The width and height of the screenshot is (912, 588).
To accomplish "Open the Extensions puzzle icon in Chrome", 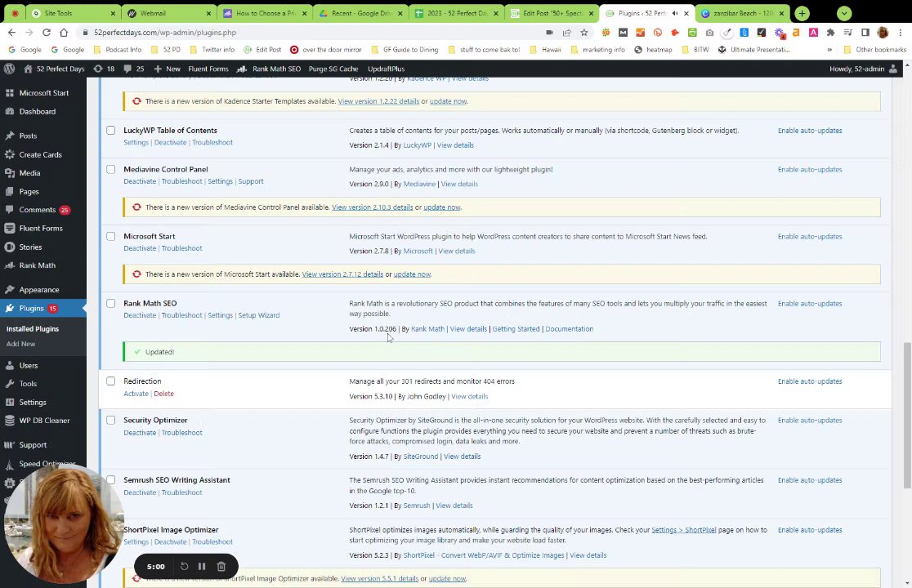I will tap(830, 33).
